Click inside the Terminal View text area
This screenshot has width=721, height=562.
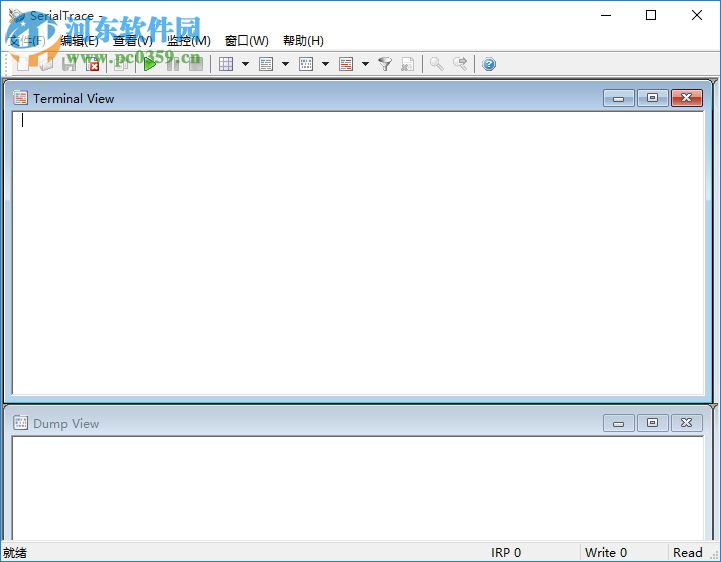click(x=358, y=253)
